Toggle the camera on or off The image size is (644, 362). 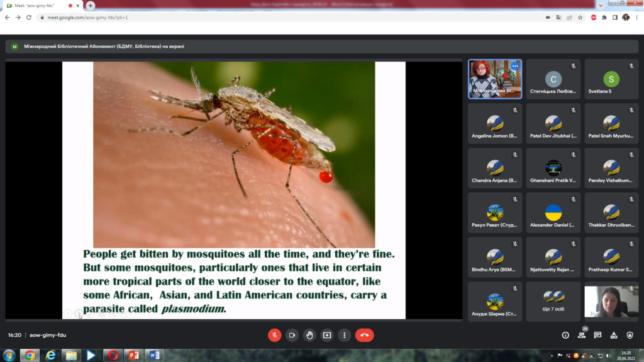pos(292,335)
